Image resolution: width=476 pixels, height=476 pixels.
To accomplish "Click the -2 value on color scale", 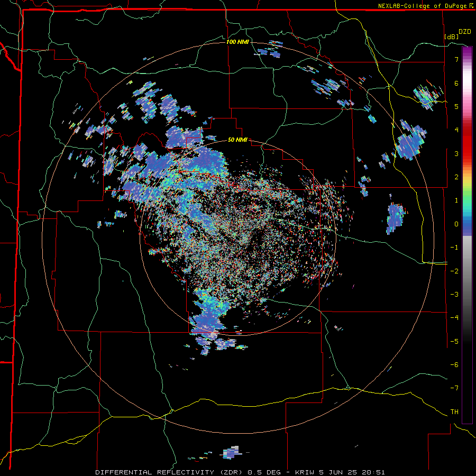I will 454,271.
